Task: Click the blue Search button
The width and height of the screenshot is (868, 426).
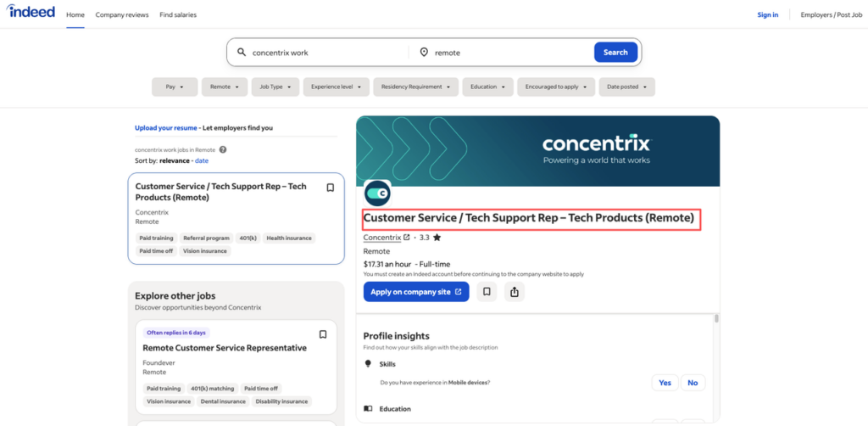Action: coord(615,52)
